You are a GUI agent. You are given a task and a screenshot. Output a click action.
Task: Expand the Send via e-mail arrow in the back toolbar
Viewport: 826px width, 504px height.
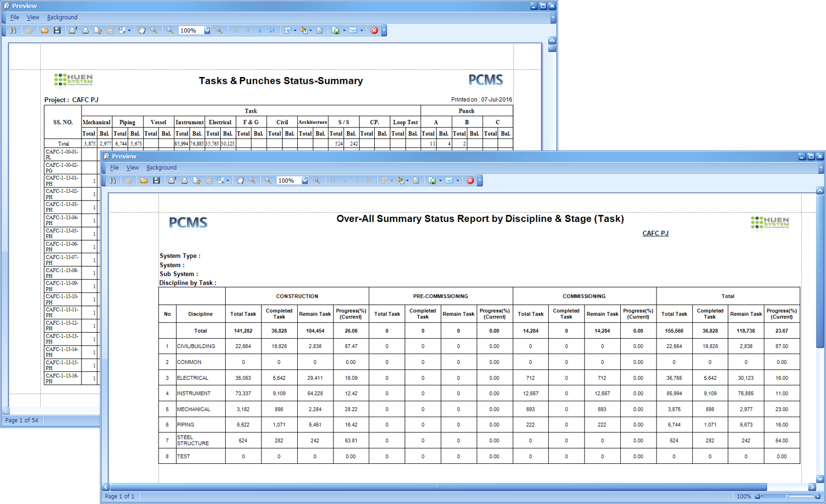[361, 30]
